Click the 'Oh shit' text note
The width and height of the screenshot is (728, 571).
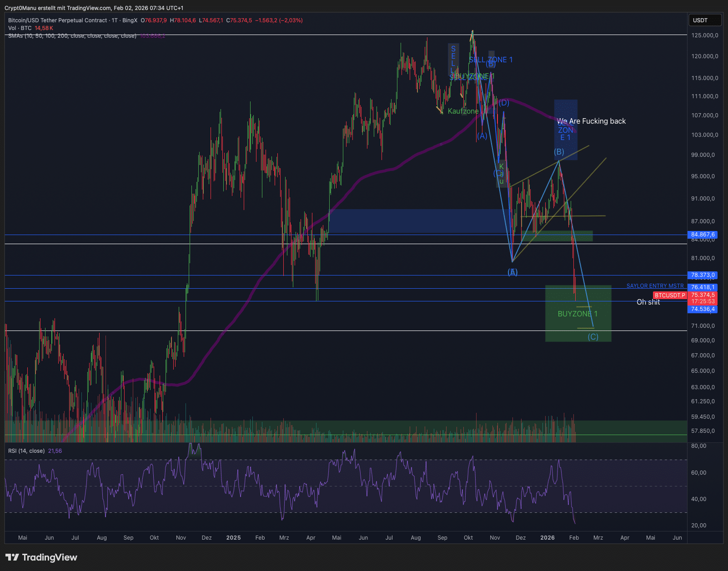coord(648,302)
